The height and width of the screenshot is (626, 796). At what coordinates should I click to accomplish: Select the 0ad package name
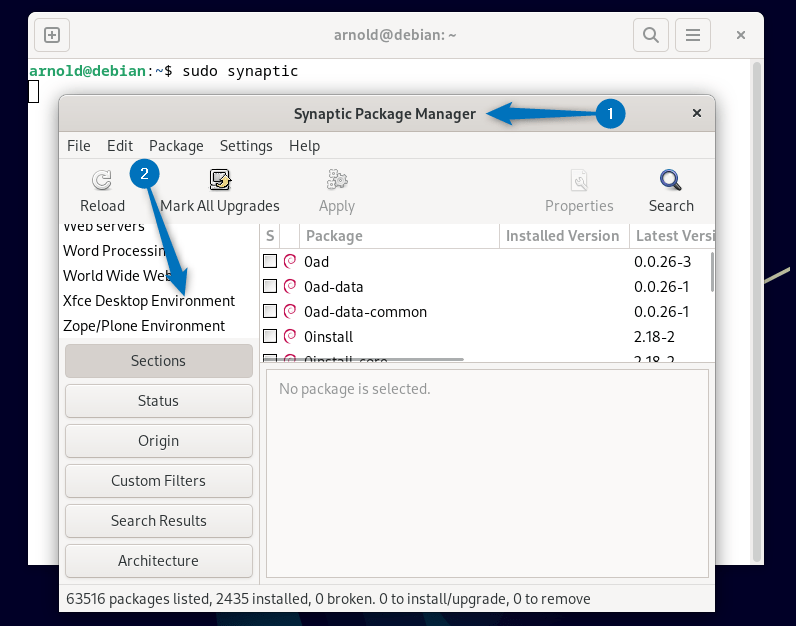pos(316,261)
